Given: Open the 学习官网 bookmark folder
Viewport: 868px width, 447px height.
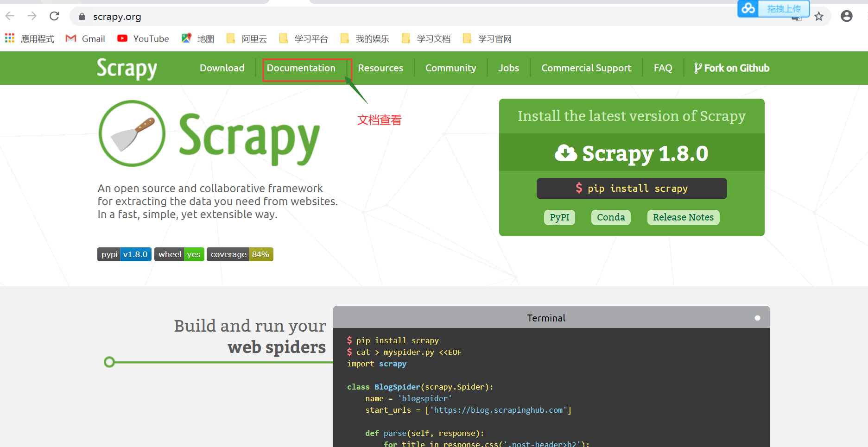Looking at the screenshot, I should point(487,39).
